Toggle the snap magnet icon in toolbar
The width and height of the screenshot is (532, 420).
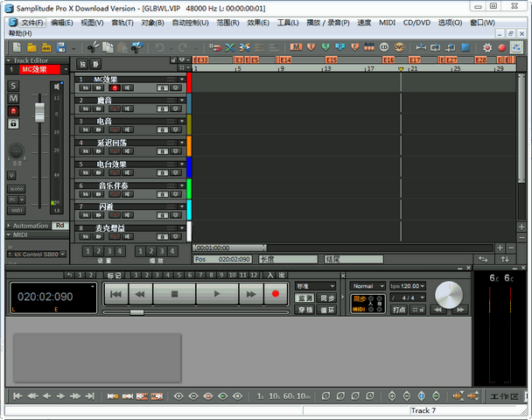coord(214,47)
